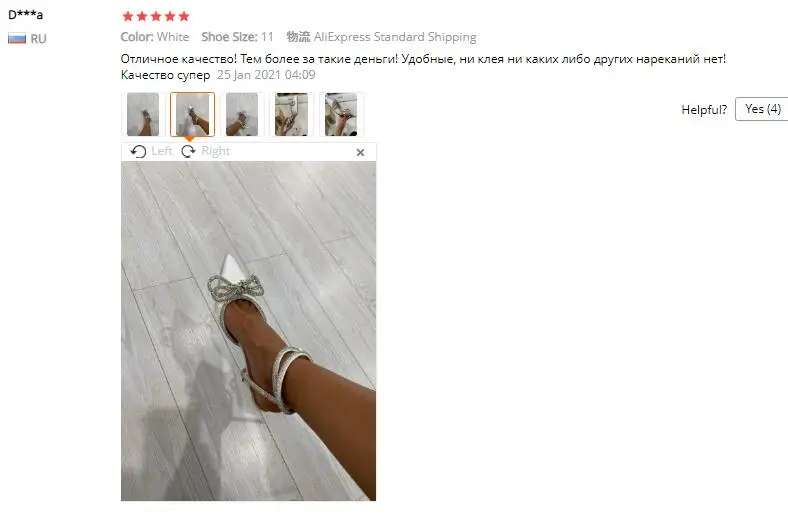788x518 pixels.
Task: Click the rotate left arrow icon
Action: click(138, 151)
